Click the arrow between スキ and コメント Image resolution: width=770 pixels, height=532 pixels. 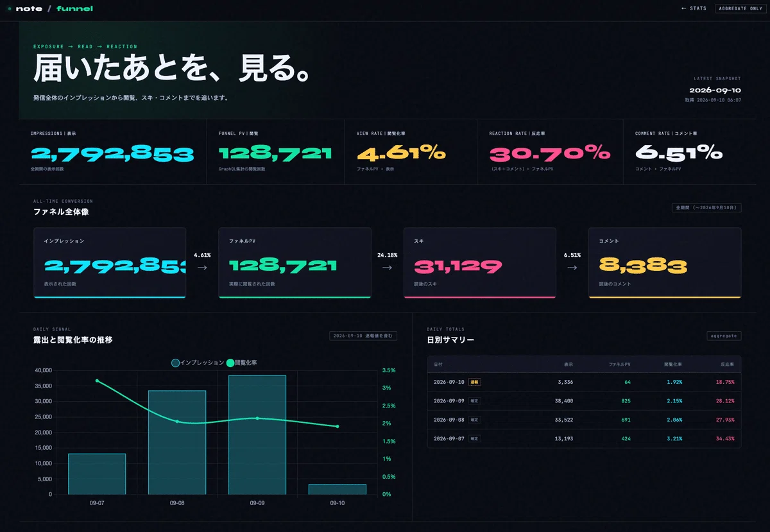coord(572,268)
